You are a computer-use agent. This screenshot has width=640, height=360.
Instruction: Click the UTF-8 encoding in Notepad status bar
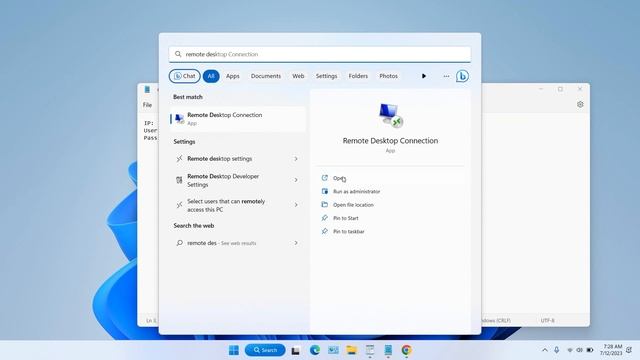pyautogui.click(x=547, y=320)
